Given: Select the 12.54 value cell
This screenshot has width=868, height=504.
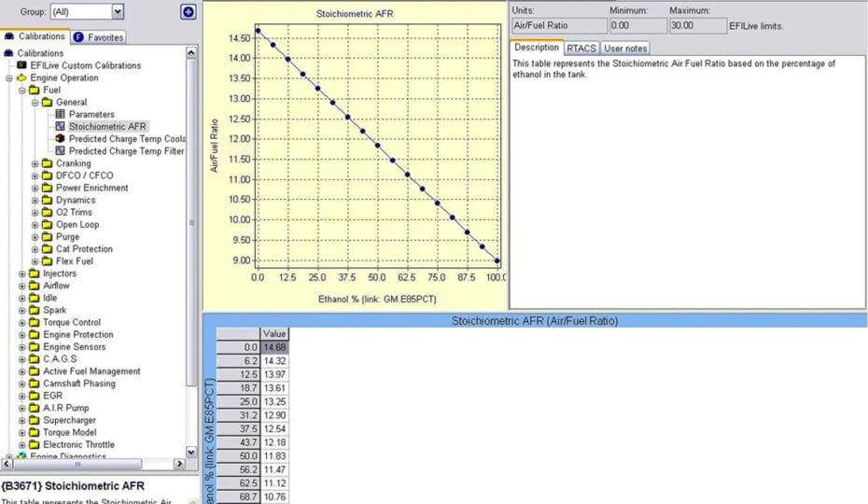Looking at the screenshot, I should click(274, 428).
